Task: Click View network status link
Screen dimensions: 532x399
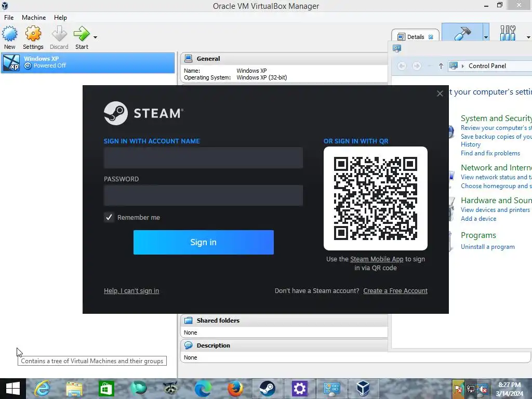Action: tap(496, 177)
